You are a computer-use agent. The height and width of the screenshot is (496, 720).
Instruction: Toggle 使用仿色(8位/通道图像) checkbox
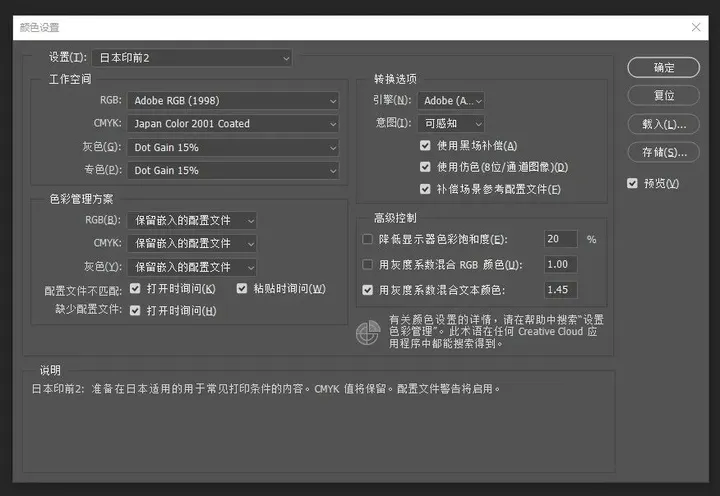tap(425, 167)
